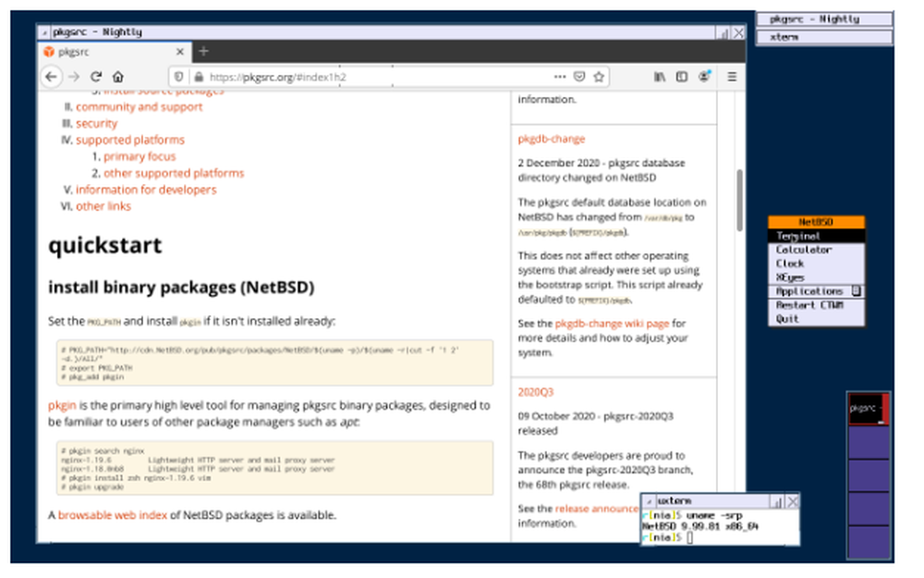Image resolution: width=924 pixels, height=578 pixels.
Task: Open the 'pkgdb-change' news heading link
Action: (x=552, y=139)
